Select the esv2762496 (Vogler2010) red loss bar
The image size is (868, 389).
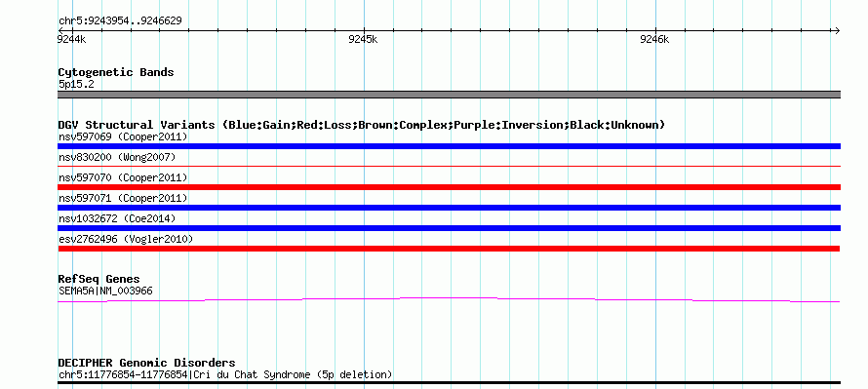(449, 249)
